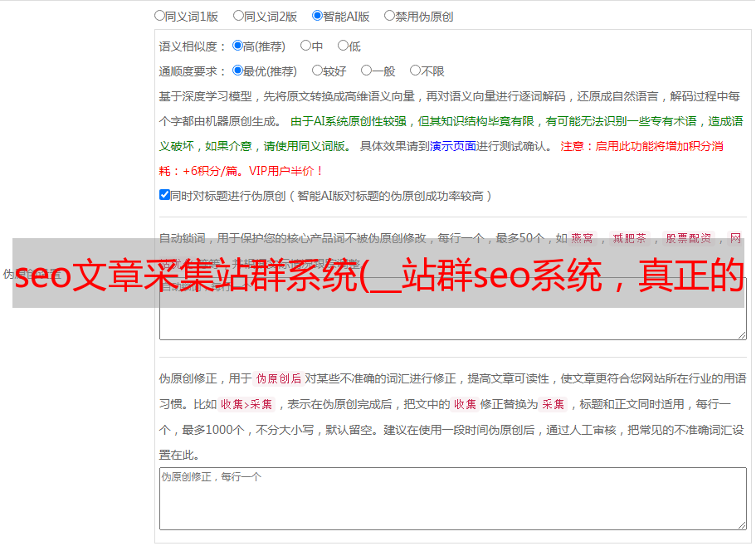Viewport: 756px width, 546px height.
Task: Click inside the 自动锁词 text area
Action: click(453, 309)
